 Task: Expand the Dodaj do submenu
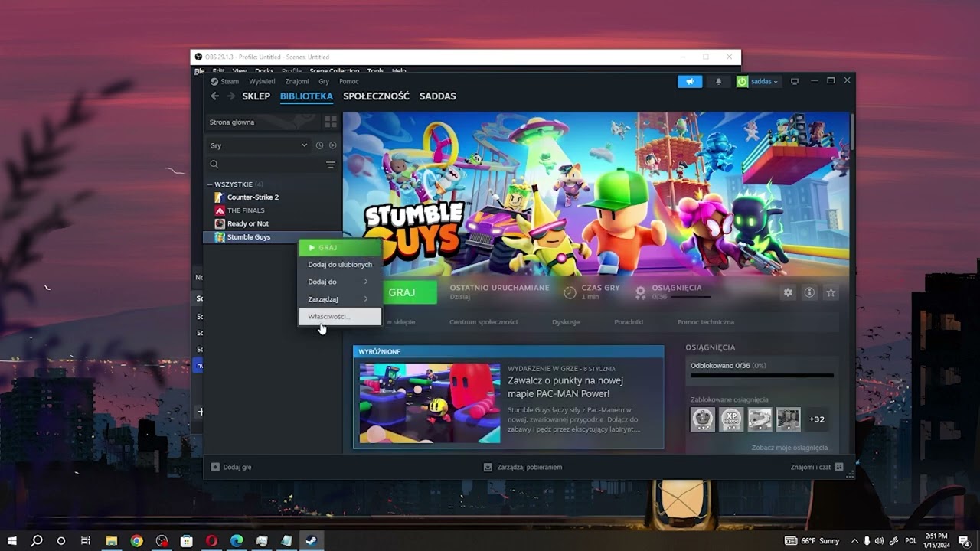click(x=340, y=282)
